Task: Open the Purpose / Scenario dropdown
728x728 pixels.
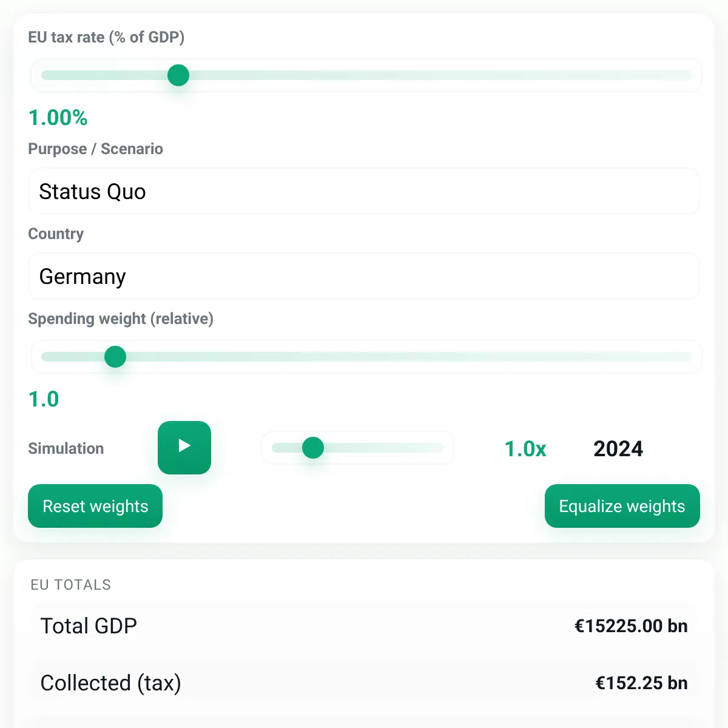Action: tap(364, 191)
